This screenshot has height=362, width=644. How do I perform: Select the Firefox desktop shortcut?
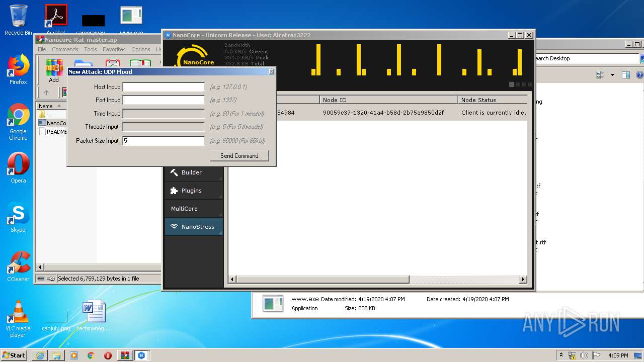[x=18, y=69]
